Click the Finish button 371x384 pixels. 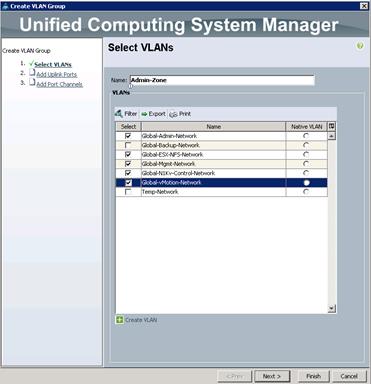(313, 376)
